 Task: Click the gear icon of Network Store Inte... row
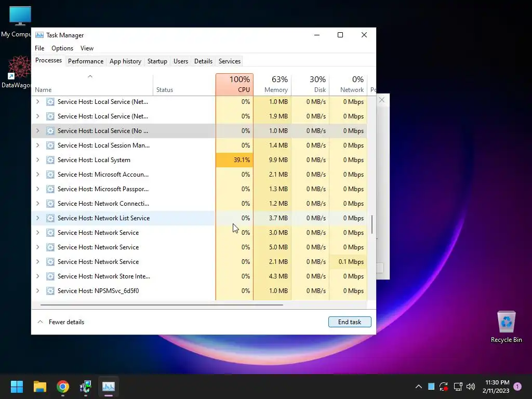50,276
